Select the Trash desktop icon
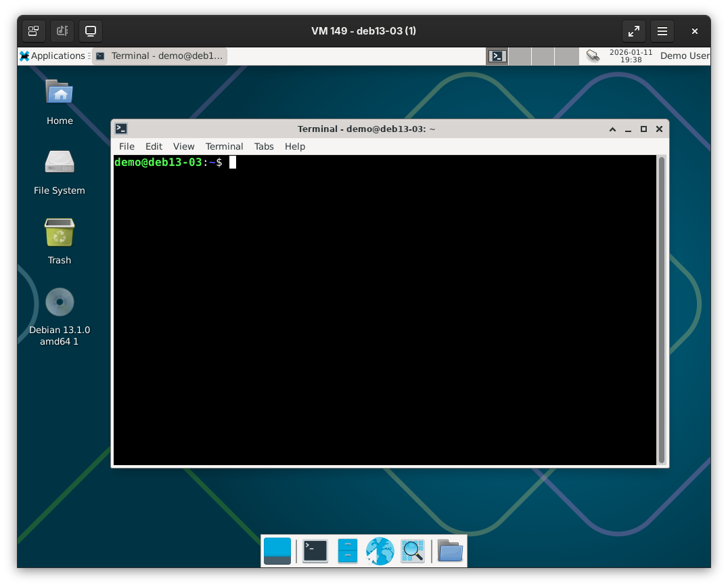The image size is (728, 587). tap(60, 241)
